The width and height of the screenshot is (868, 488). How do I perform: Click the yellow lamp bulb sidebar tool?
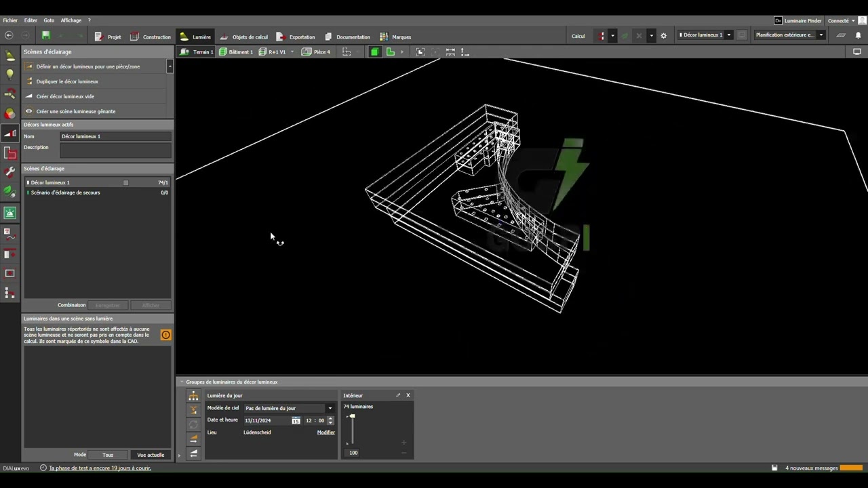click(x=9, y=74)
